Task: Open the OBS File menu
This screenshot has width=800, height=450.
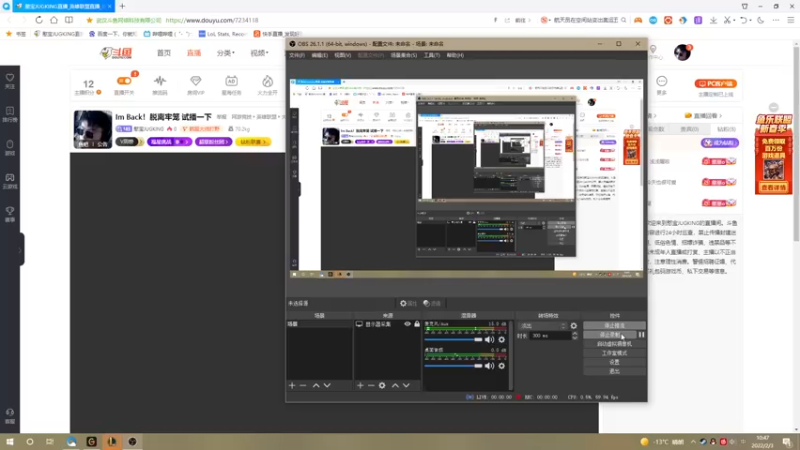Action: 297,55
